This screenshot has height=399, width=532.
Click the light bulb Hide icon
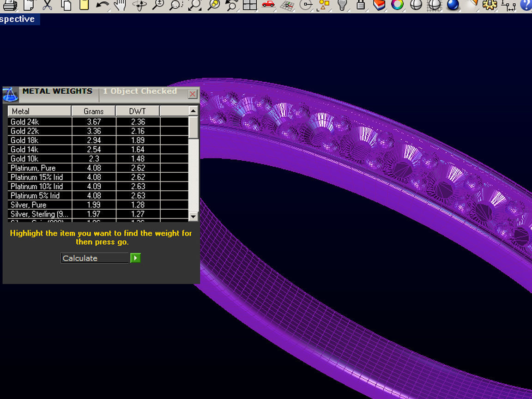point(342,5)
